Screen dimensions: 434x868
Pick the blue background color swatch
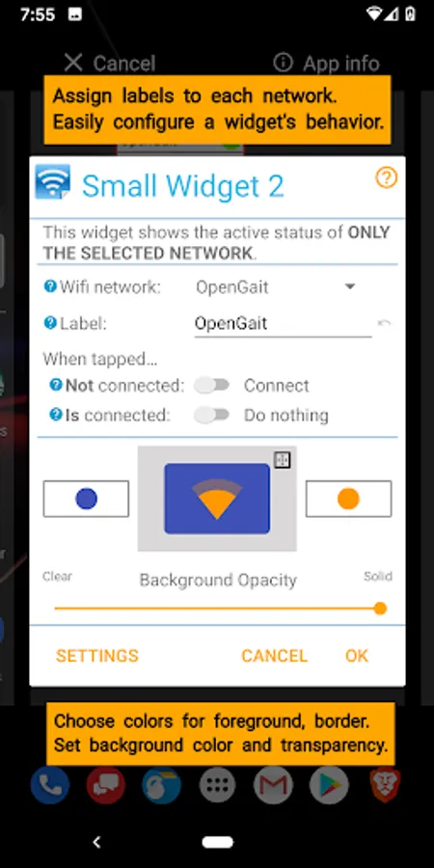(87, 499)
